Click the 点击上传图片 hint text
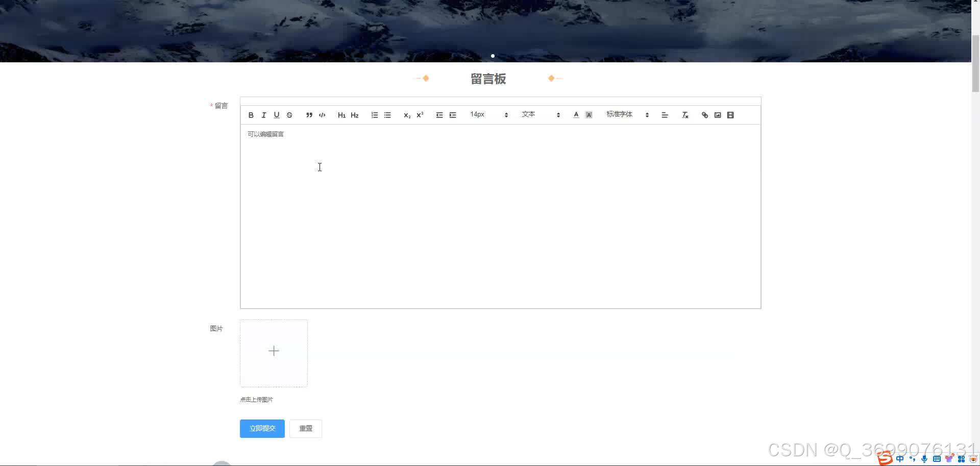This screenshot has width=980, height=466. coord(256,400)
